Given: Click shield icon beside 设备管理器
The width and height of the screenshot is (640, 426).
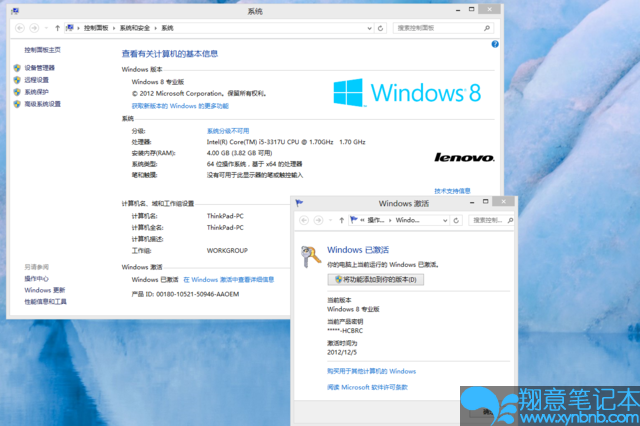Looking at the screenshot, I should coord(17,68).
